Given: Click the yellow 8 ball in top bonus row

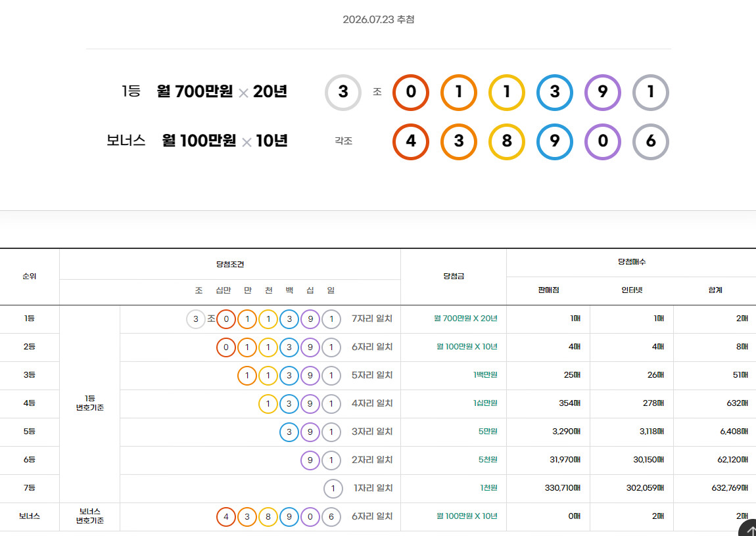Looking at the screenshot, I should tap(507, 142).
